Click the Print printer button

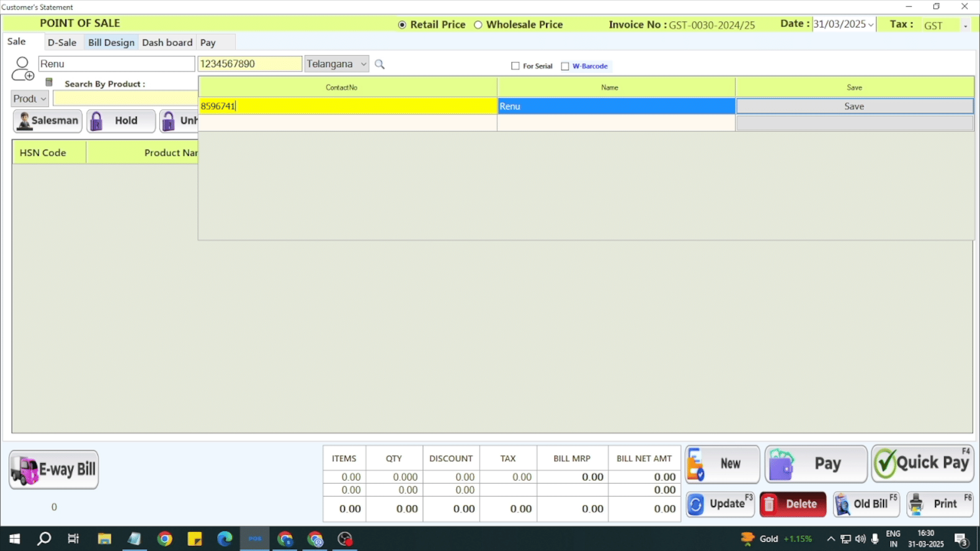pos(940,504)
